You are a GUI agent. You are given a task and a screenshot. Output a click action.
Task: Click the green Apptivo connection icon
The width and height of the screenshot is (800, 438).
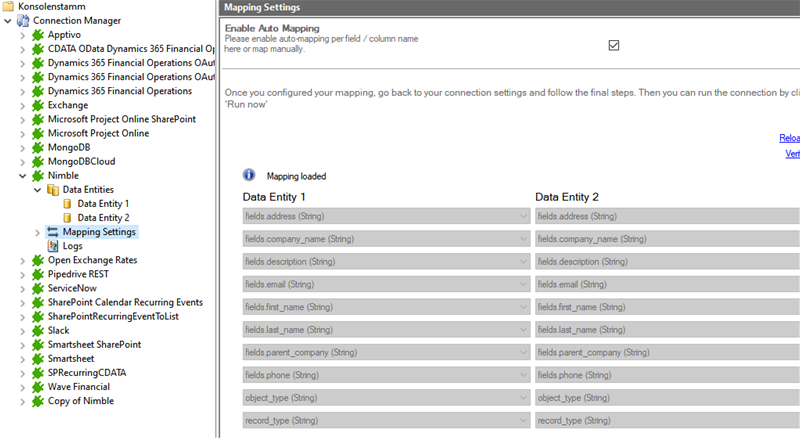[38, 34]
